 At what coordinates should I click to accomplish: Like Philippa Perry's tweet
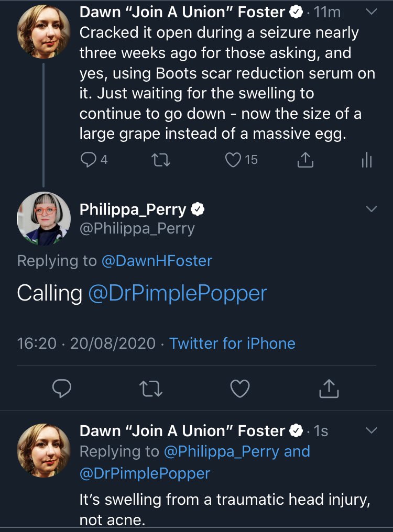[240, 388]
